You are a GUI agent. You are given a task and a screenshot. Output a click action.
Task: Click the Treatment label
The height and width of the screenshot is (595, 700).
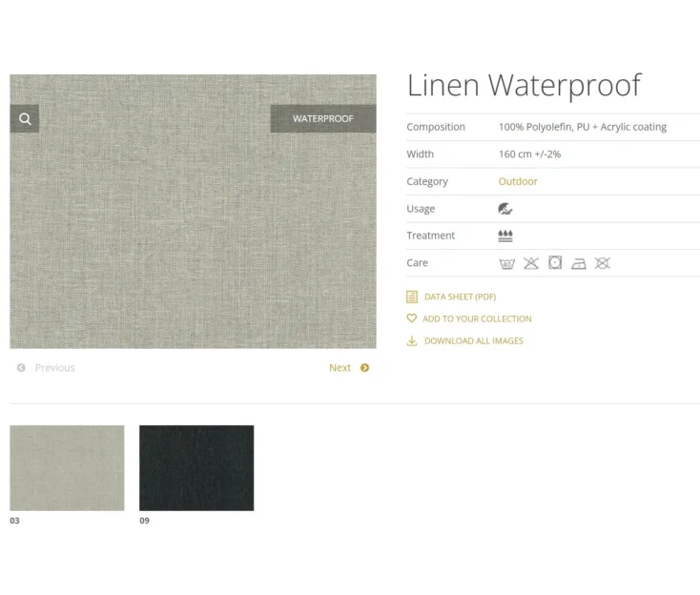click(x=430, y=236)
